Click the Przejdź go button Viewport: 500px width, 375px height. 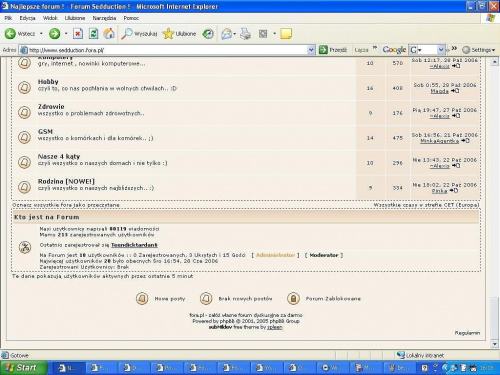coord(333,50)
